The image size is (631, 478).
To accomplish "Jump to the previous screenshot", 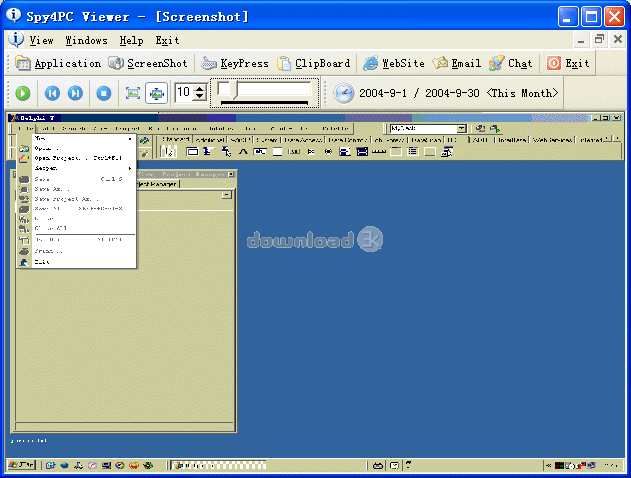I will click(x=51, y=93).
